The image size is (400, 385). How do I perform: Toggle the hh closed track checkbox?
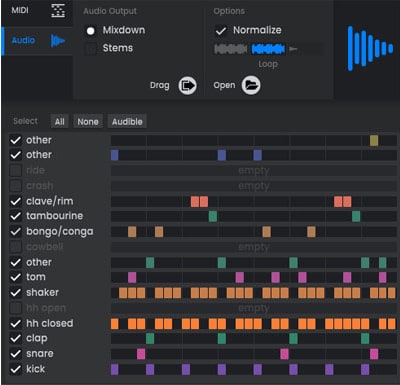tap(15, 323)
